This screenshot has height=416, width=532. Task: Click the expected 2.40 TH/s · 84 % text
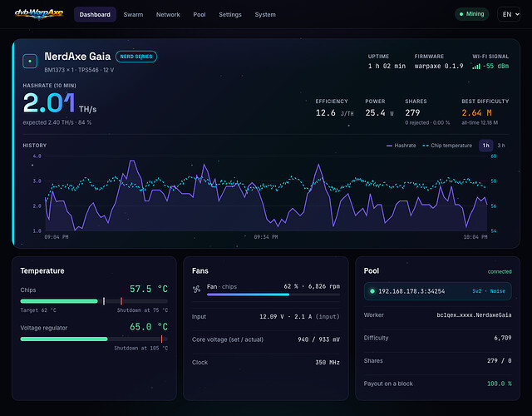[57, 122]
